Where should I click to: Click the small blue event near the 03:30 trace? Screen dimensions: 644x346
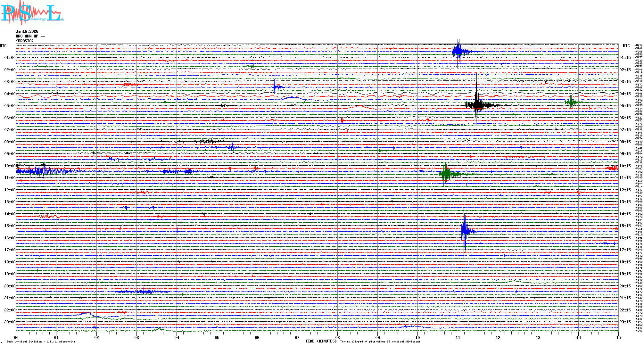coord(275,86)
